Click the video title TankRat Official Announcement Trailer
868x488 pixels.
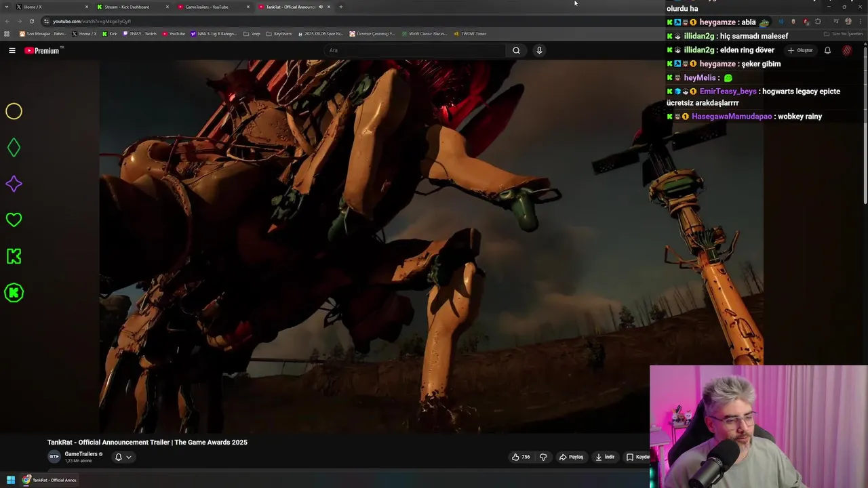tap(147, 443)
